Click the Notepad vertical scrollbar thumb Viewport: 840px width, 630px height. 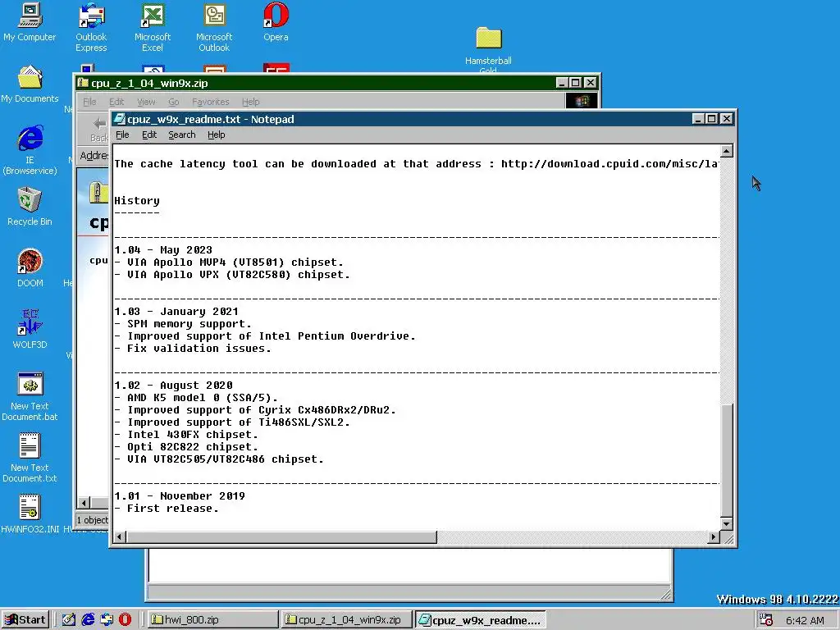[x=727, y=461]
